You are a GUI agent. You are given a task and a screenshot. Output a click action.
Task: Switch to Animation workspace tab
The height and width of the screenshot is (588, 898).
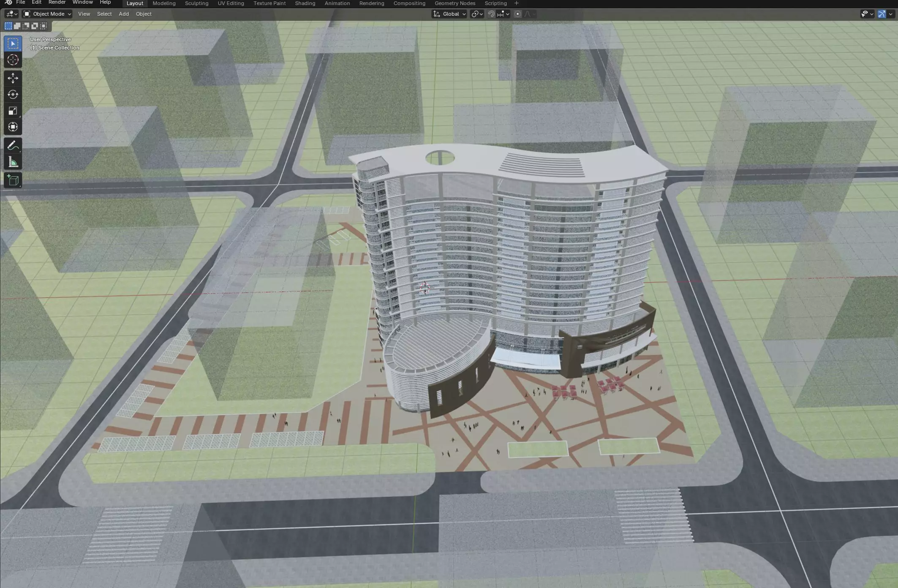pyautogui.click(x=337, y=3)
